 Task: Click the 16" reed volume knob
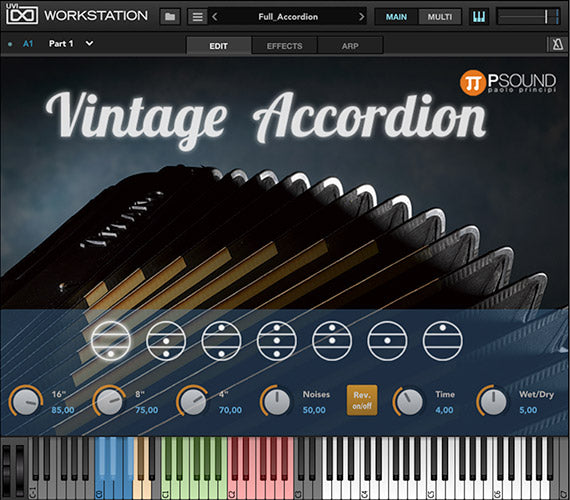click(26, 401)
